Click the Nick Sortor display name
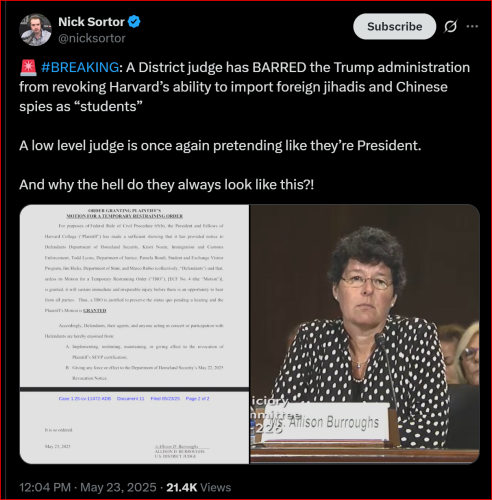 (91, 22)
